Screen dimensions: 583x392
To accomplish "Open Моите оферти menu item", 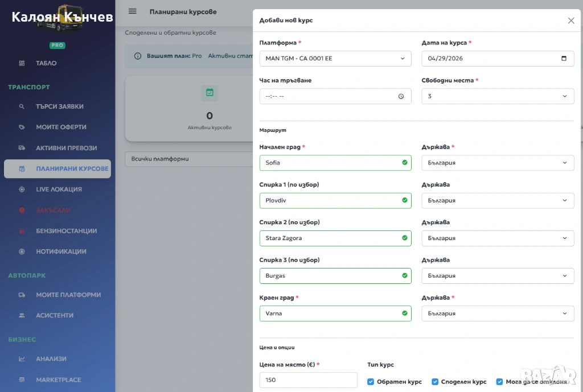I will 61,127.
